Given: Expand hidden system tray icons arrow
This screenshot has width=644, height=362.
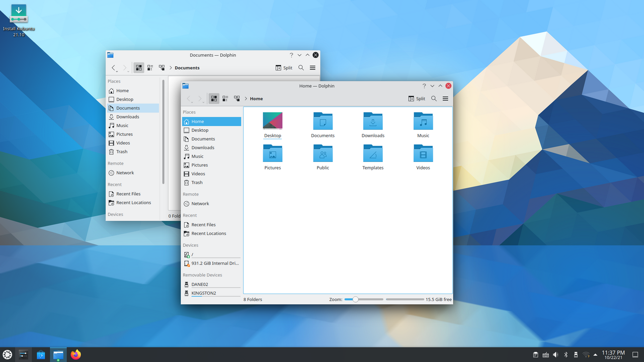Looking at the screenshot, I should [596, 354].
